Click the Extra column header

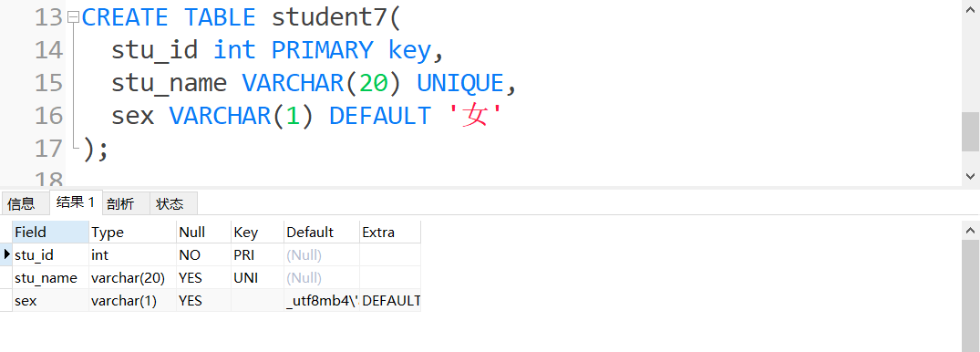390,232
